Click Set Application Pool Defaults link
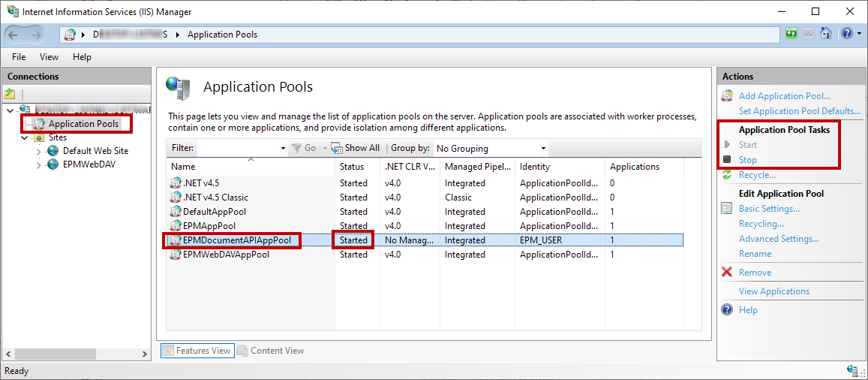This screenshot has height=380, width=868. [x=799, y=111]
